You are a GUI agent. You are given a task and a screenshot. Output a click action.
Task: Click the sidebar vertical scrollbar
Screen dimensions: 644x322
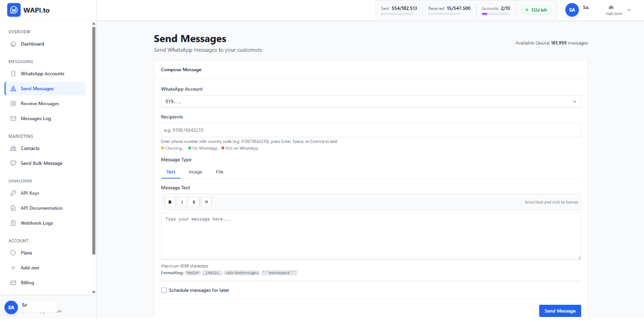(93, 140)
